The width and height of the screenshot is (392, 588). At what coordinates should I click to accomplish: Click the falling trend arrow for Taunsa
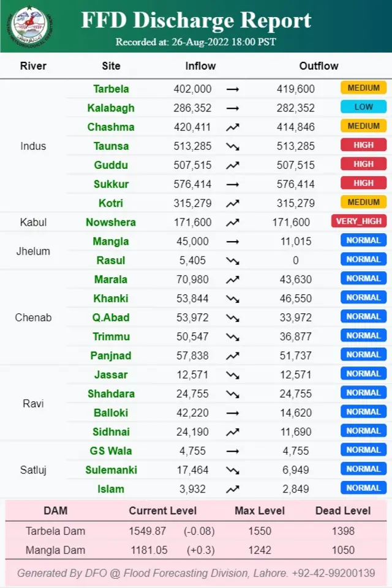[x=233, y=147]
